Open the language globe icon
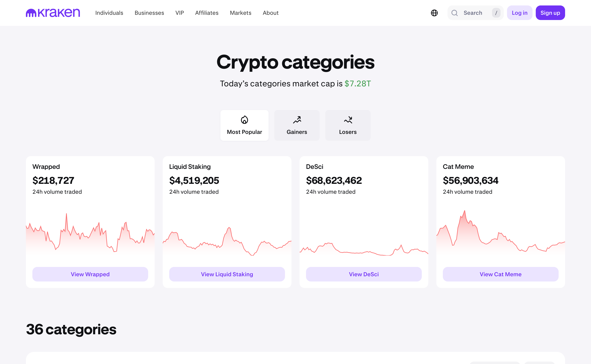Viewport: 591px width, 364px height. tap(434, 13)
